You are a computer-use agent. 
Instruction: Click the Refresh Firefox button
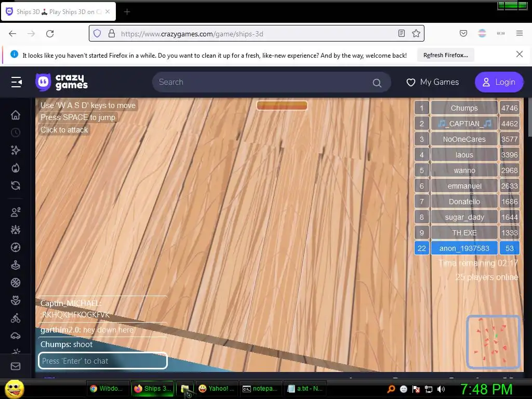pyautogui.click(x=445, y=55)
